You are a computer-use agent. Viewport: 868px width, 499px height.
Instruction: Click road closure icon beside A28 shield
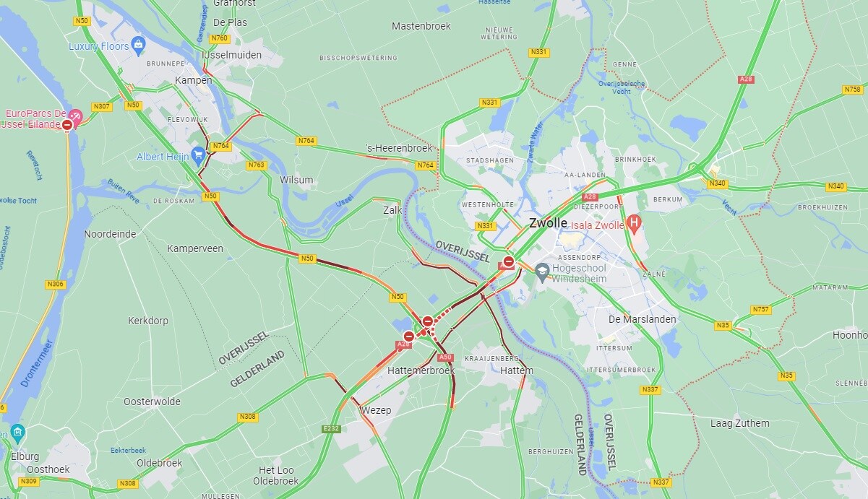click(x=409, y=336)
